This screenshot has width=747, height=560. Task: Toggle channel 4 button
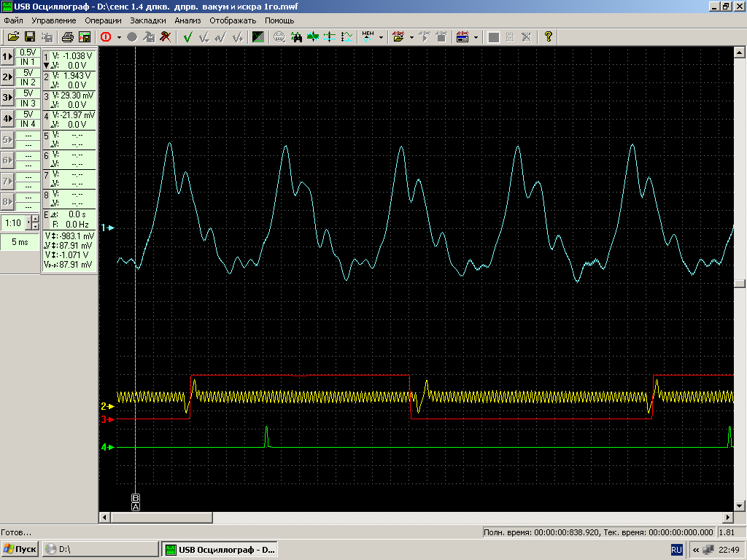pos(7,119)
